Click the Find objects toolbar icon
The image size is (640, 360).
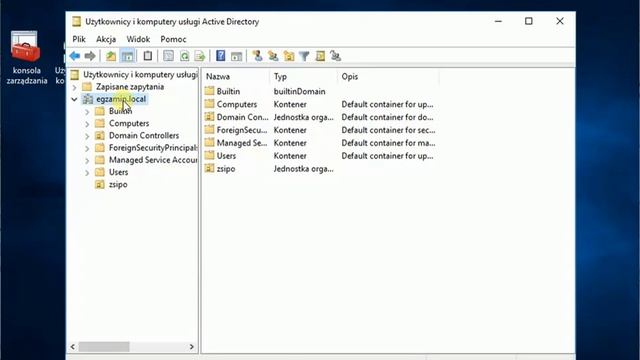coord(320,56)
